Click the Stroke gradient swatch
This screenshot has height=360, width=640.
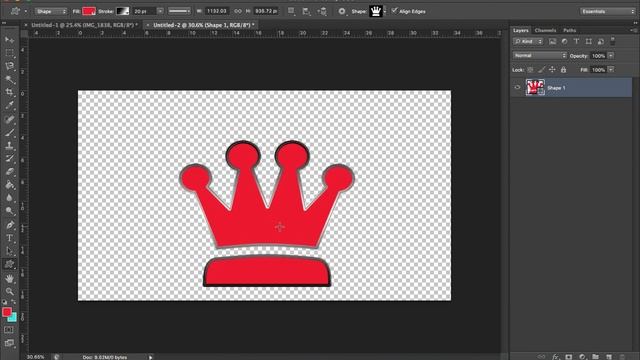pos(122,11)
